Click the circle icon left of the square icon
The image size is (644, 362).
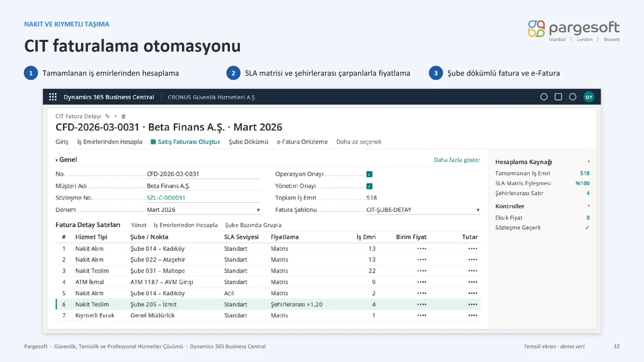pos(544,97)
